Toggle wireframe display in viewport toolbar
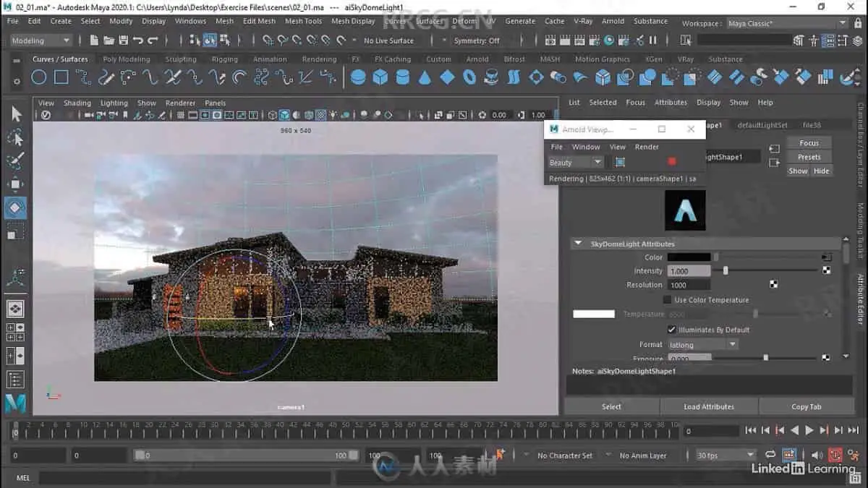 (x=272, y=115)
